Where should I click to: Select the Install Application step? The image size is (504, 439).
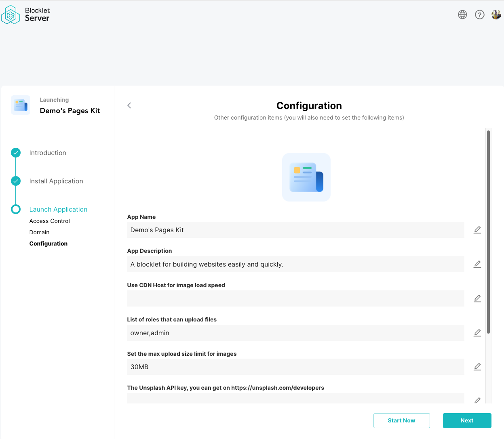(x=56, y=181)
